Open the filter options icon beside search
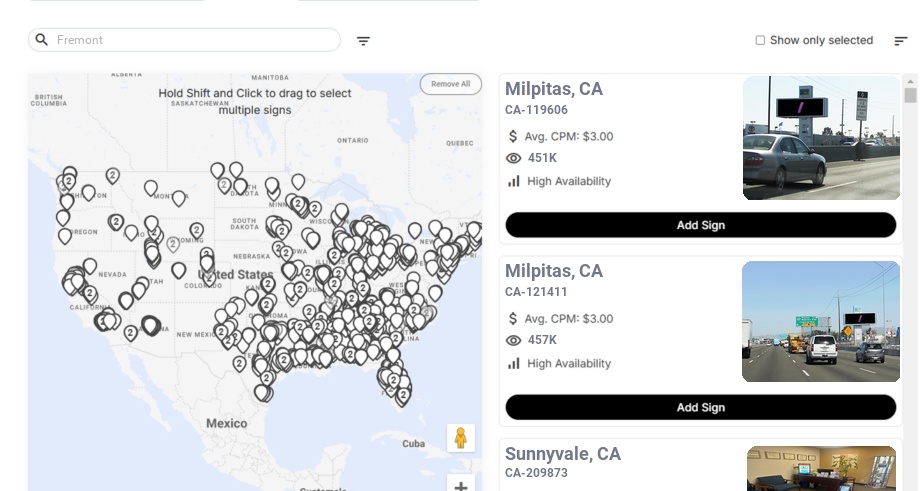This screenshot has width=920, height=491. tap(363, 41)
